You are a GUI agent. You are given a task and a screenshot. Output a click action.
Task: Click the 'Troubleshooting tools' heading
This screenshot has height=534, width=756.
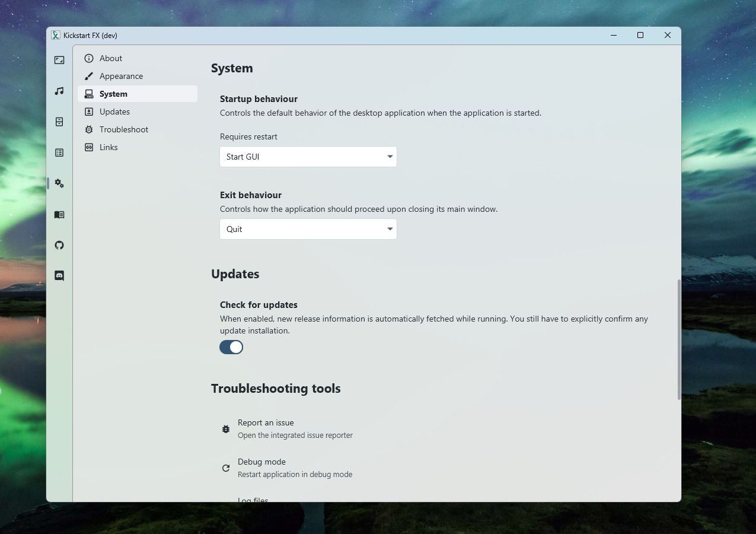click(x=276, y=389)
